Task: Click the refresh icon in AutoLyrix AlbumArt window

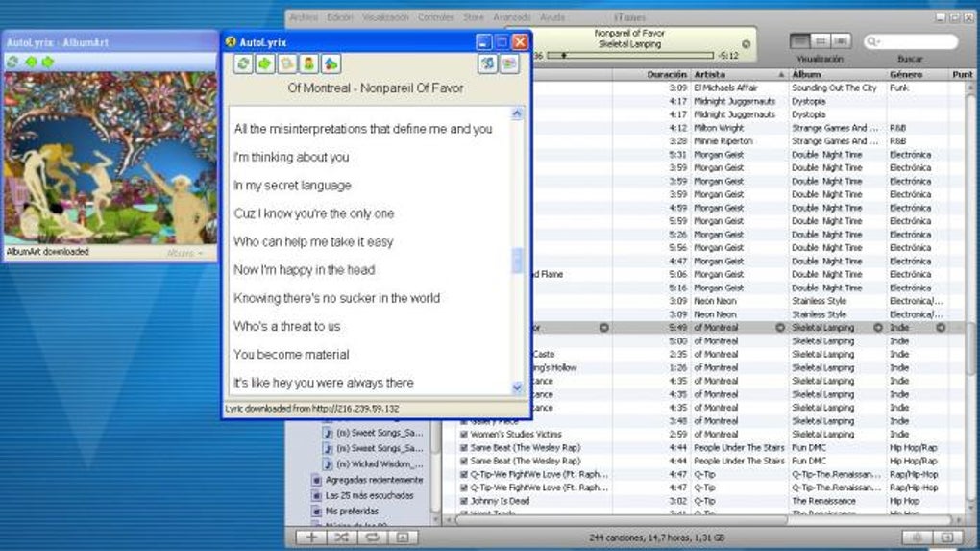Action: [x=12, y=62]
